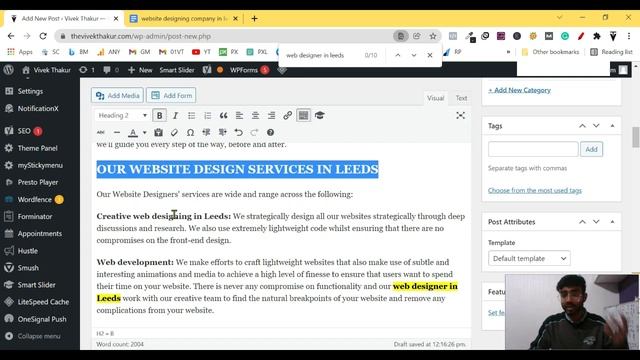This screenshot has height=360, width=640.
Task: Click the Add Media button
Action: [x=117, y=96]
